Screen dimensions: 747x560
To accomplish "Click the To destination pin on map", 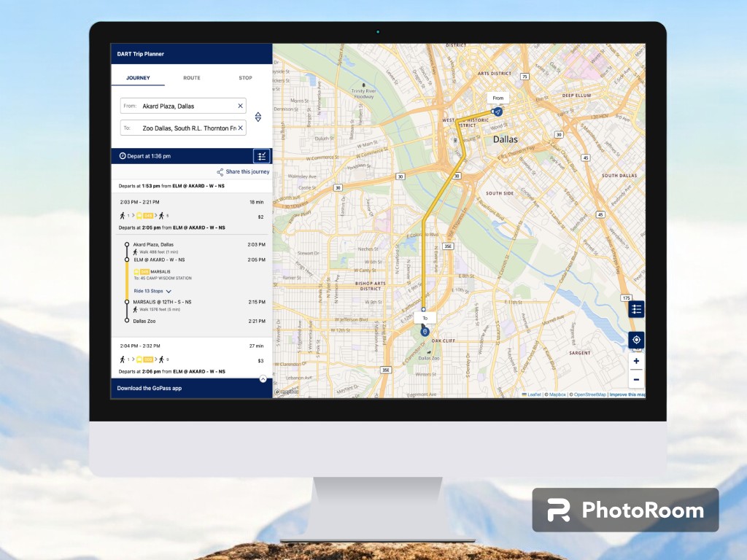I will tap(425, 331).
